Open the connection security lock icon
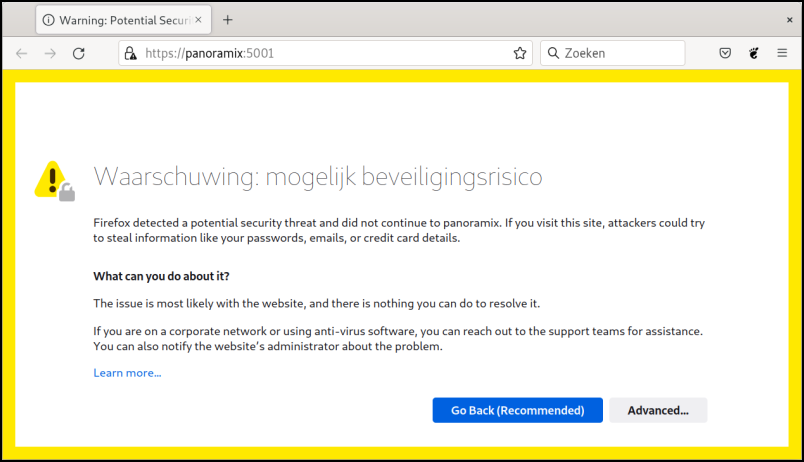This screenshot has height=462, width=804. click(x=131, y=53)
